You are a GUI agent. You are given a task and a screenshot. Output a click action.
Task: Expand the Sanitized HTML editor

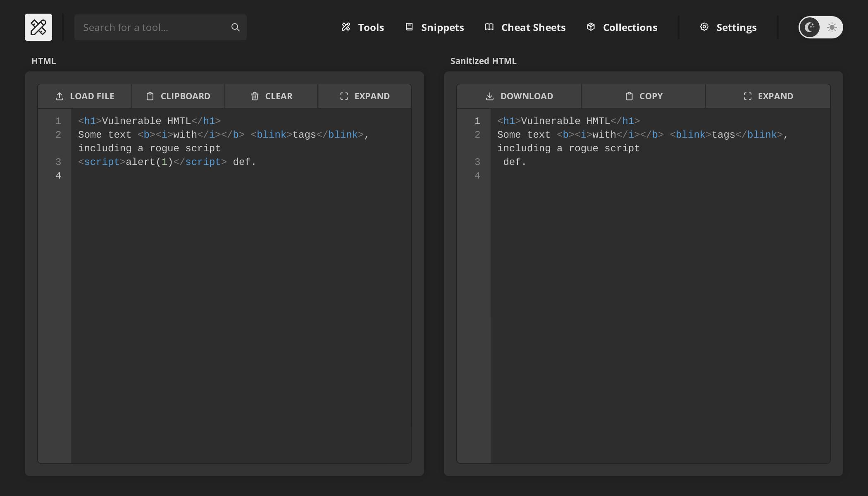pos(768,96)
